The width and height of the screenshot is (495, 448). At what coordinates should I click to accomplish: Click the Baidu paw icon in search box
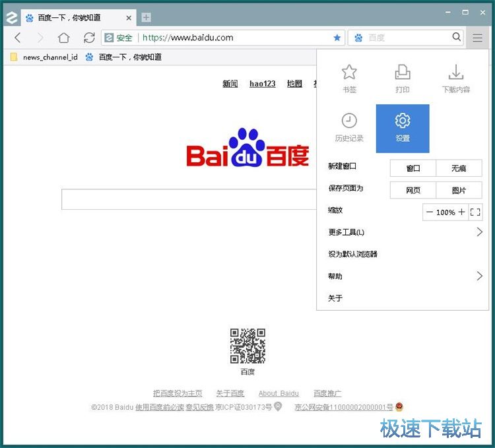358,38
